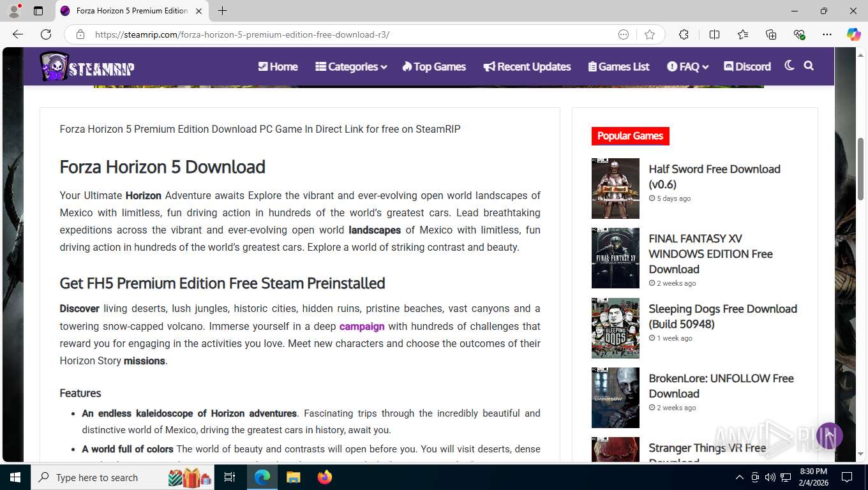Open Stranger Things VR Free Download link
Screen dimensions: 868x490
(707, 452)
